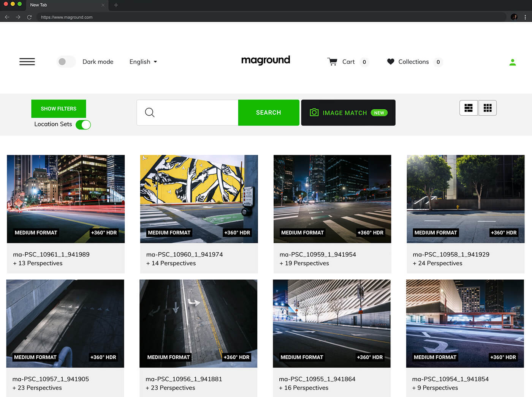Click the magnifying glass search icon

coord(150,113)
